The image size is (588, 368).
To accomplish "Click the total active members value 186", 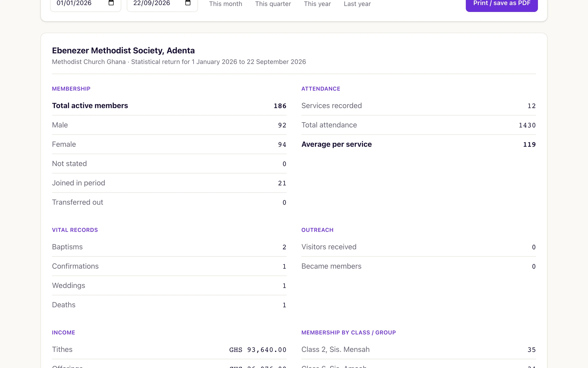I will tap(280, 106).
